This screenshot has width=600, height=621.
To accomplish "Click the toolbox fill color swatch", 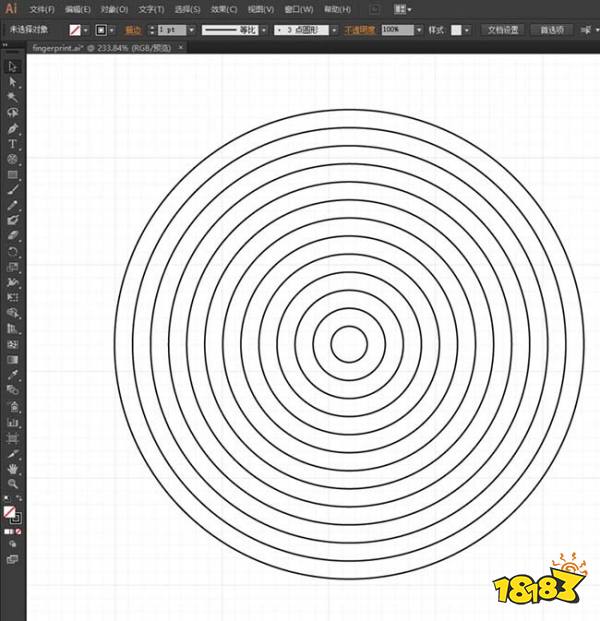I will [9, 512].
